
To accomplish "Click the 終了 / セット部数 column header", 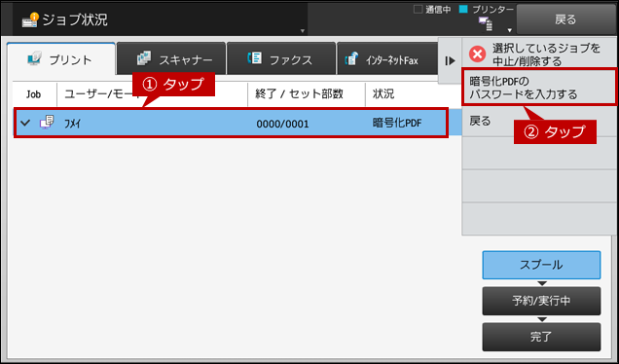I will (299, 94).
